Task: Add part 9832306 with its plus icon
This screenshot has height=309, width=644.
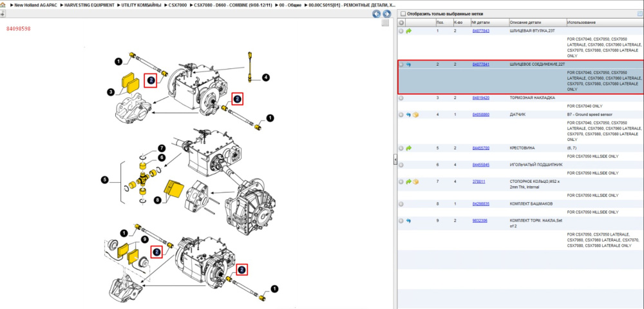Action: 401,220
